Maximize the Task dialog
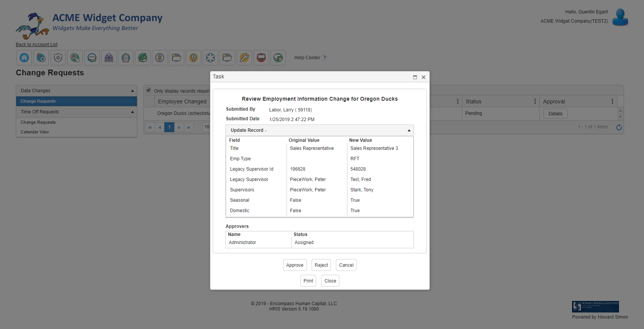The height and width of the screenshot is (329, 644). click(415, 77)
